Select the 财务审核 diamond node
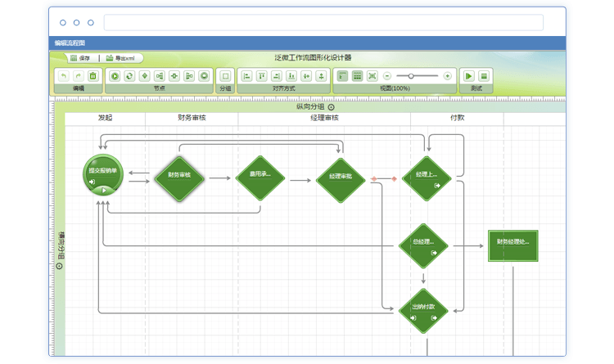The image size is (614, 364). (x=180, y=179)
